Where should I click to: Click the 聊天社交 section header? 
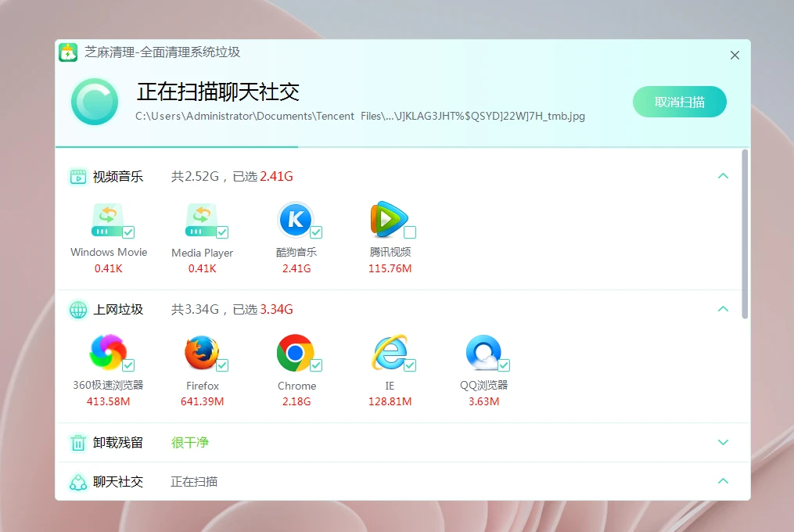click(118, 482)
